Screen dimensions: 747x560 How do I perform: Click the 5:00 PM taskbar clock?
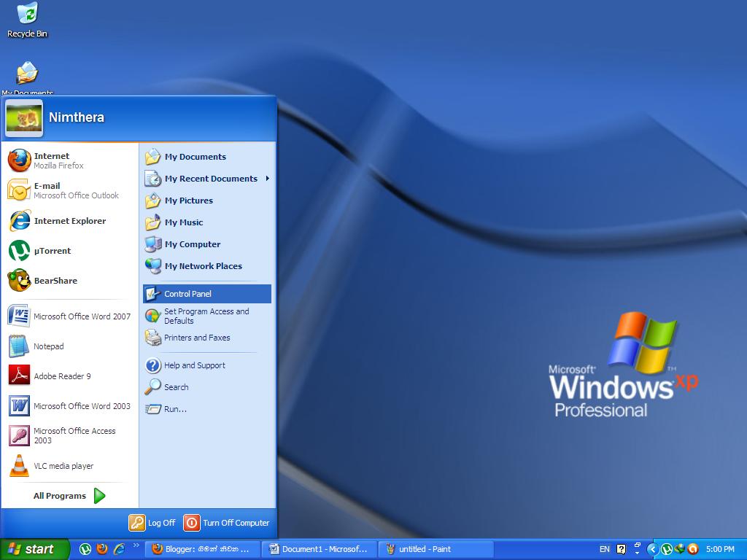tap(720, 549)
